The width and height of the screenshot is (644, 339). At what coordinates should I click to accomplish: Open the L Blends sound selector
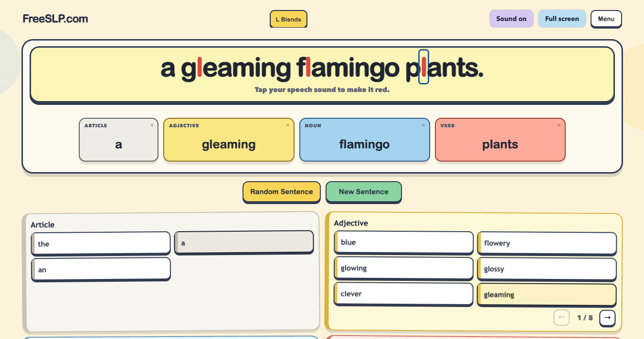pyautogui.click(x=288, y=20)
